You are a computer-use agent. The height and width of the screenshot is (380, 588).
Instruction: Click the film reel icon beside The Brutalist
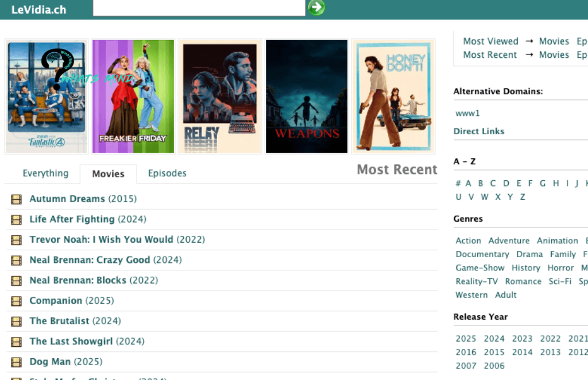pyautogui.click(x=17, y=320)
